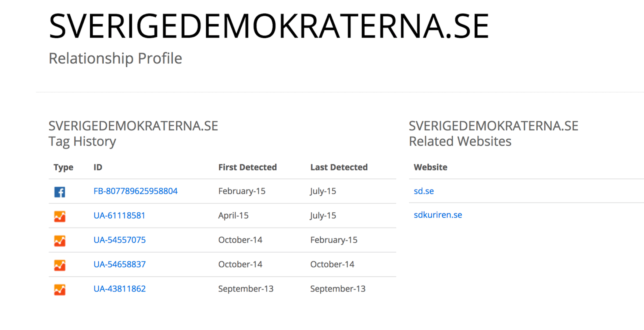Image resolution: width=644 pixels, height=330 pixels.
Task: Open the FB-807789625958804 tag link
Action: tap(135, 191)
